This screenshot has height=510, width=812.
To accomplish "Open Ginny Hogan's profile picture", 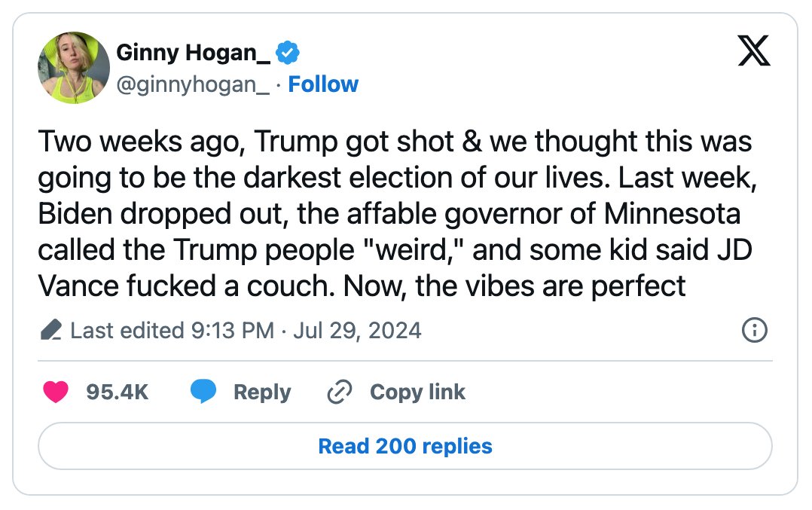I will (x=74, y=68).
